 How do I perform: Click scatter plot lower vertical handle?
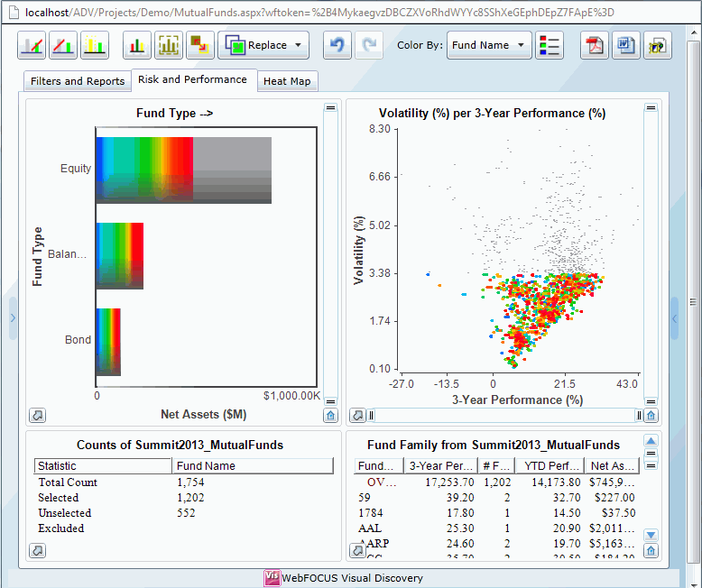click(x=651, y=401)
